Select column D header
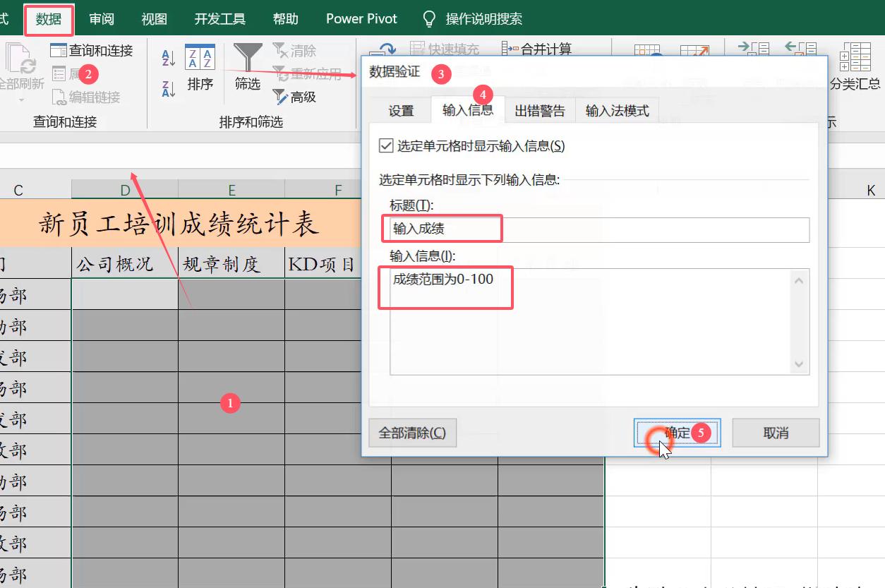Image resolution: width=885 pixels, height=588 pixels. coord(125,190)
